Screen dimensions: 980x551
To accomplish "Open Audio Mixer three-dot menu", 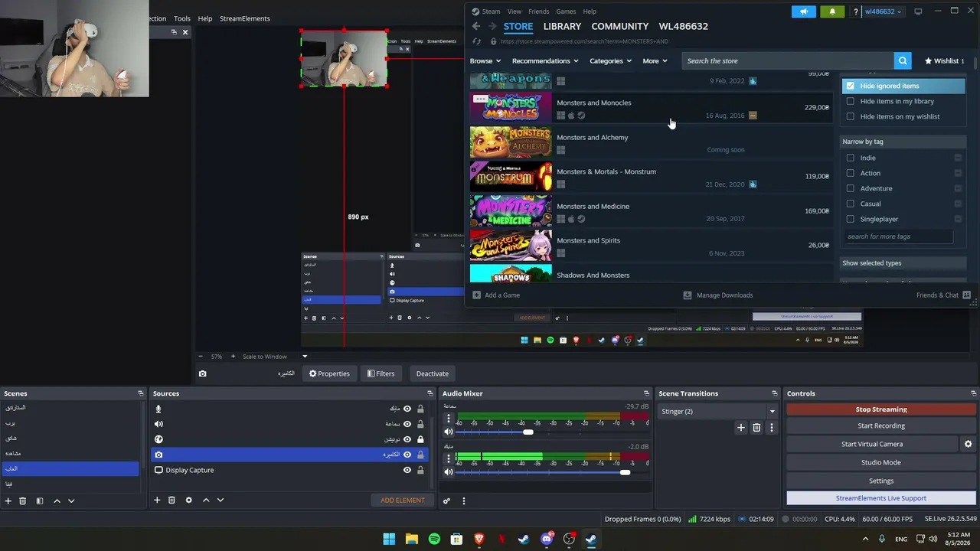I will (x=463, y=500).
